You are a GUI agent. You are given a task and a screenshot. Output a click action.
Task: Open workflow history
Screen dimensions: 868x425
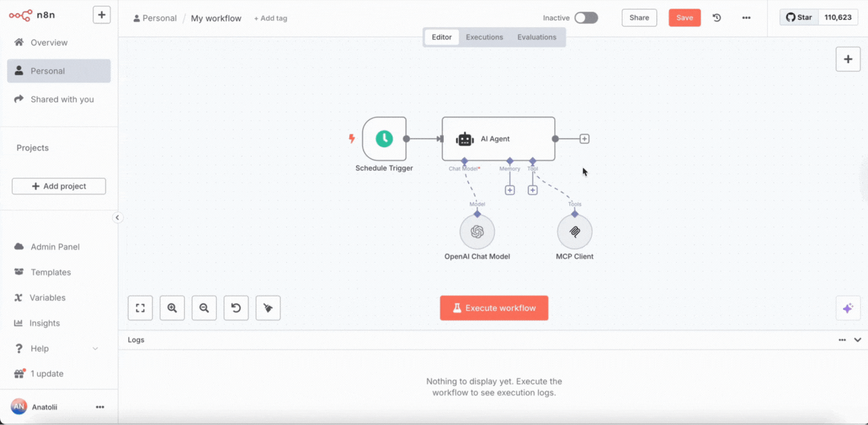point(717,18)
